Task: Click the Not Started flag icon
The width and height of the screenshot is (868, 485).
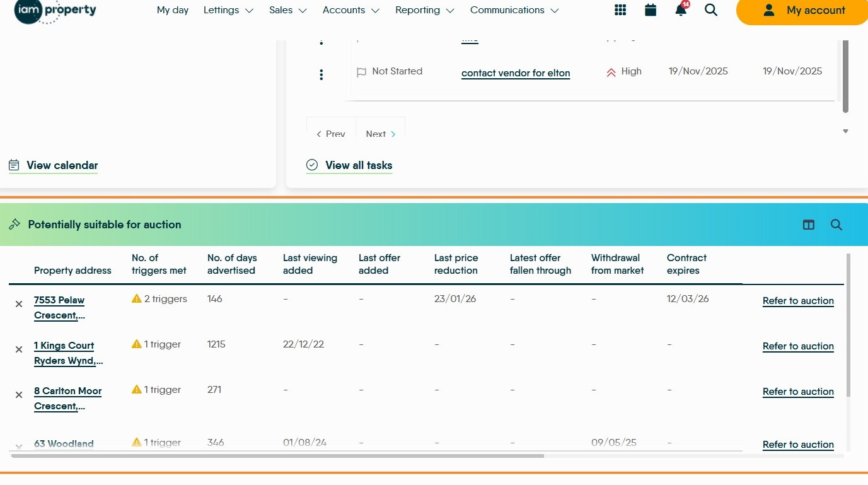Action: [x=361, y=73]
